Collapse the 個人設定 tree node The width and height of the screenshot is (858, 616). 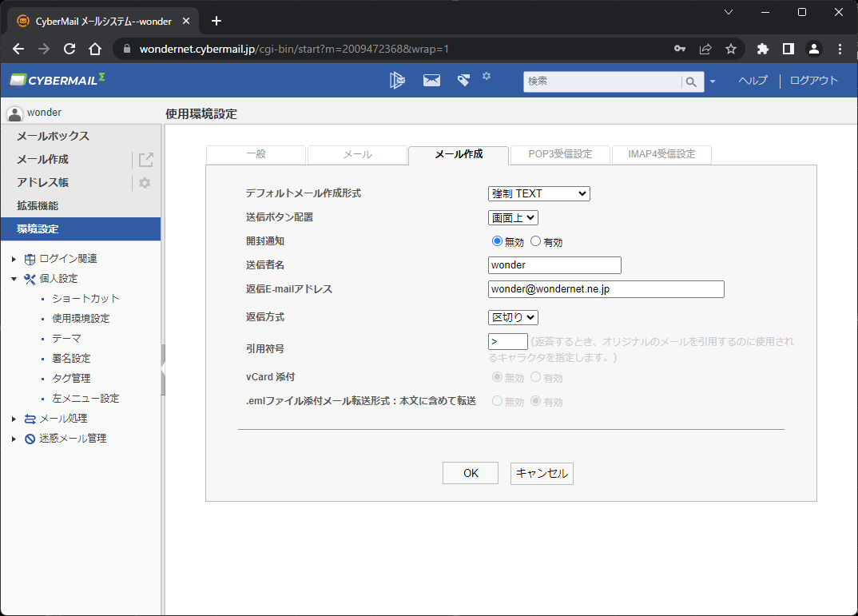14,279
